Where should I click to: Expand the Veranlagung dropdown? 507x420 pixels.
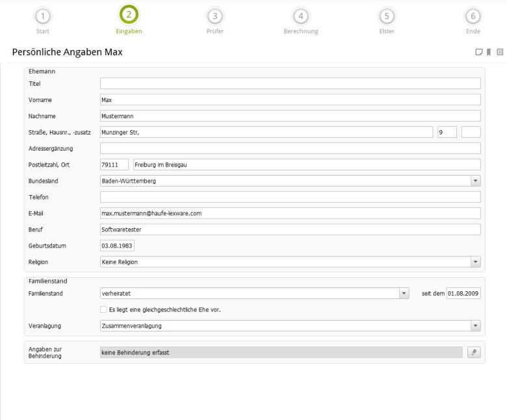[475, 326]
